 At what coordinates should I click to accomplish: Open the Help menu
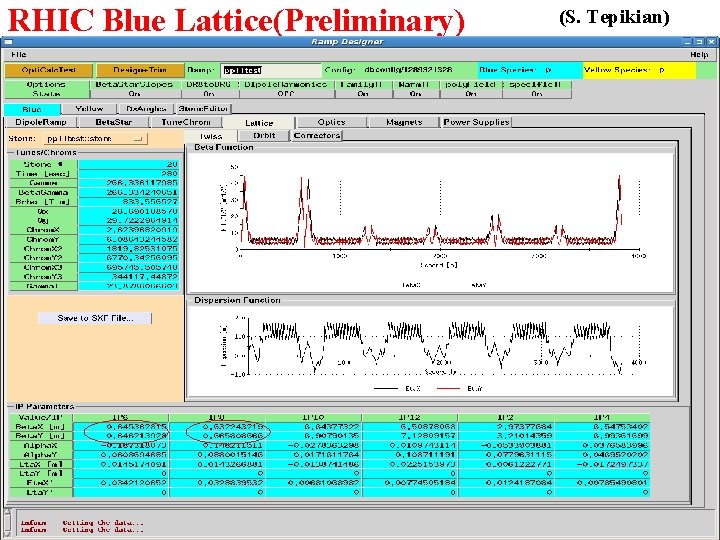click(699, 55)
